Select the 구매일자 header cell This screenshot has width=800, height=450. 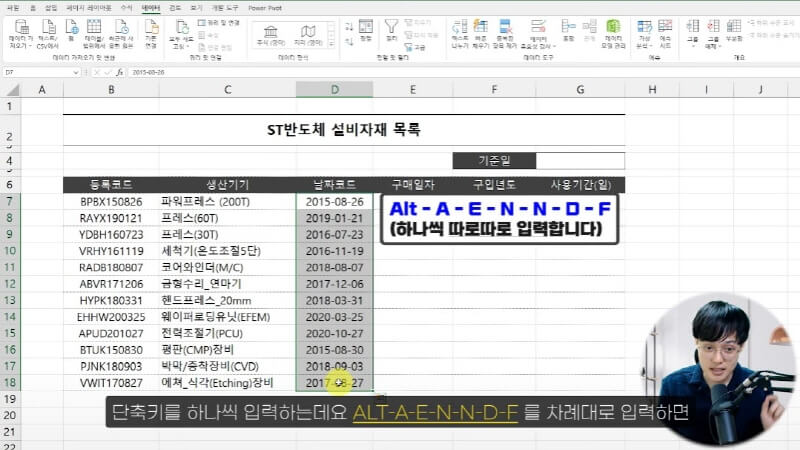[x=413, y=185]
